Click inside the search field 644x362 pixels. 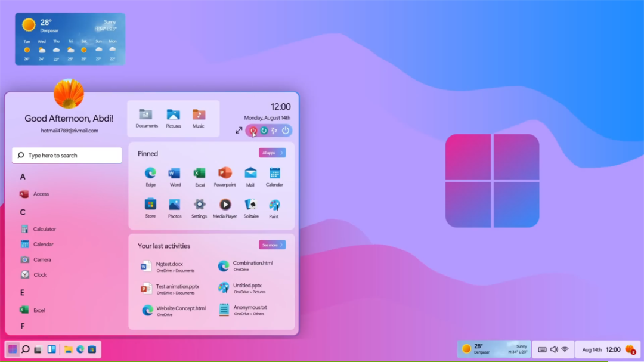(x=67, y=155)
